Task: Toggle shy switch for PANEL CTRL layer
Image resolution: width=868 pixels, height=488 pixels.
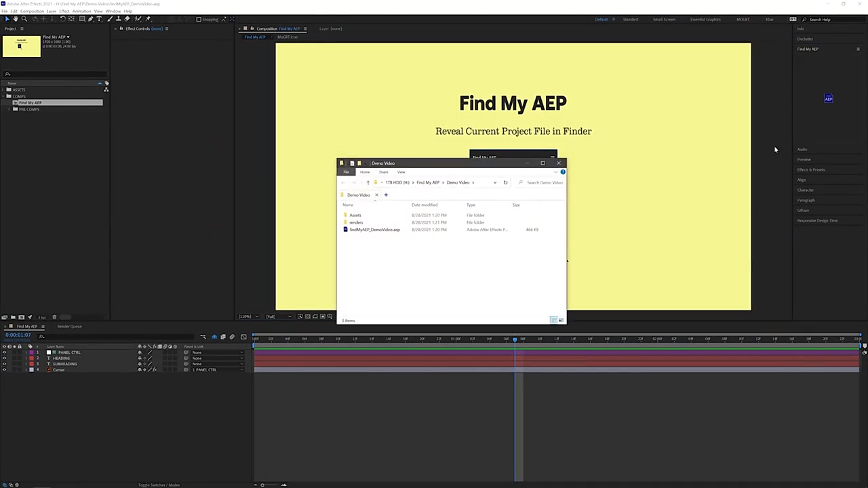Action: click(140, 352)
